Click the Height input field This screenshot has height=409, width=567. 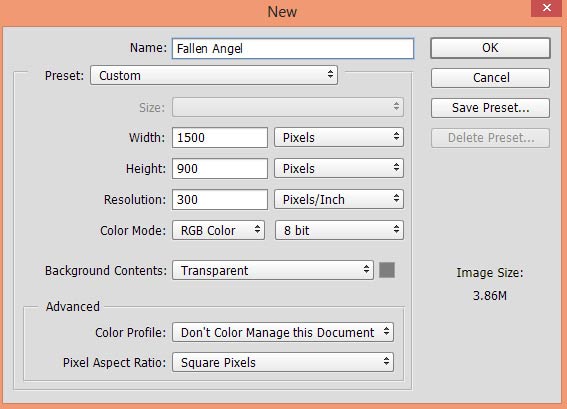220,169
